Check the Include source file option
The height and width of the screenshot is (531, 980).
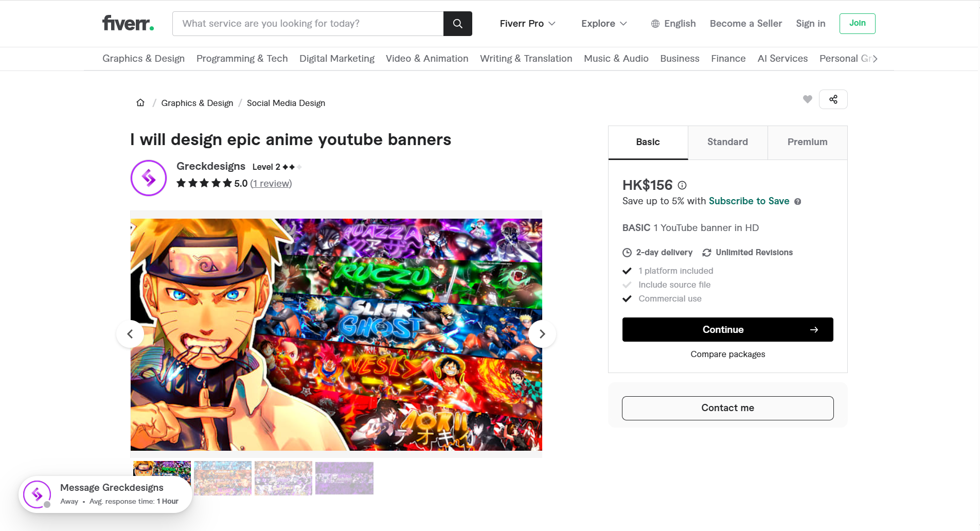pyautogui.click(x=628, y=285)
